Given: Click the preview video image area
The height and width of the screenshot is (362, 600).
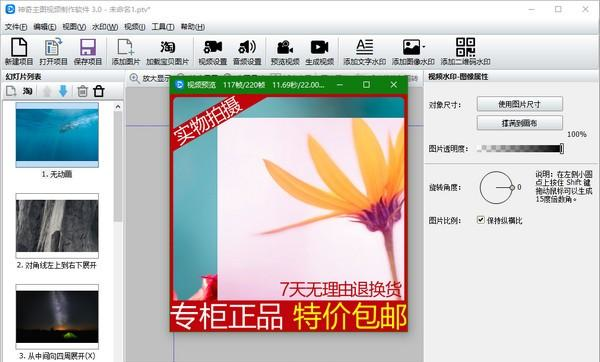Looking at the screenshot, I should [x=289, y=214].
